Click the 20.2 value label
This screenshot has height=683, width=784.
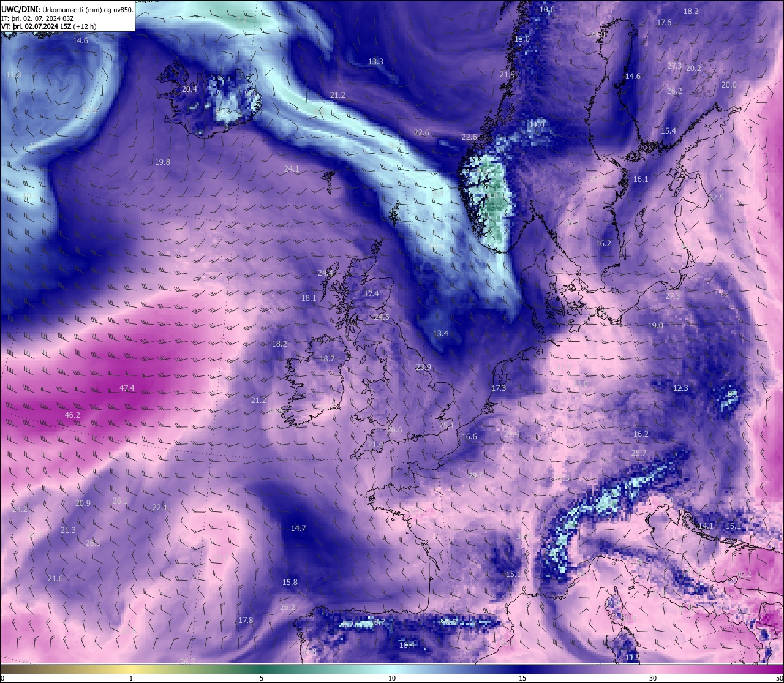pos(693,69)
